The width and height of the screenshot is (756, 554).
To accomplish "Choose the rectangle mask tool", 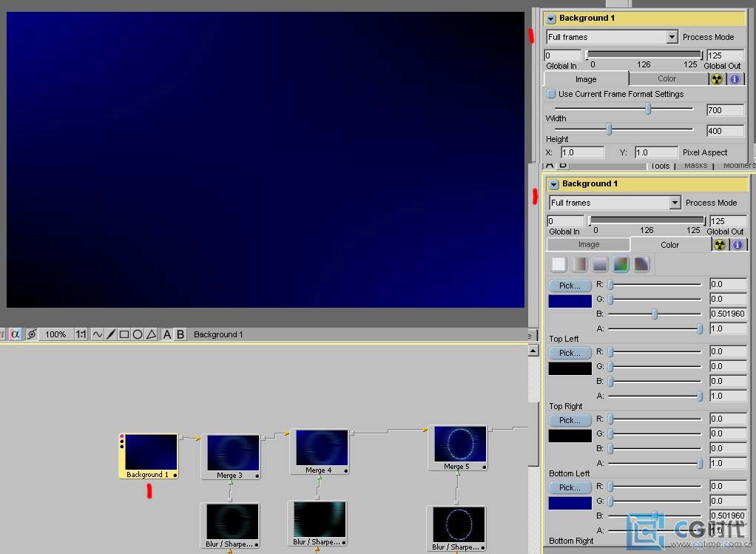I will pyautogui.click(x=124, y=334).
